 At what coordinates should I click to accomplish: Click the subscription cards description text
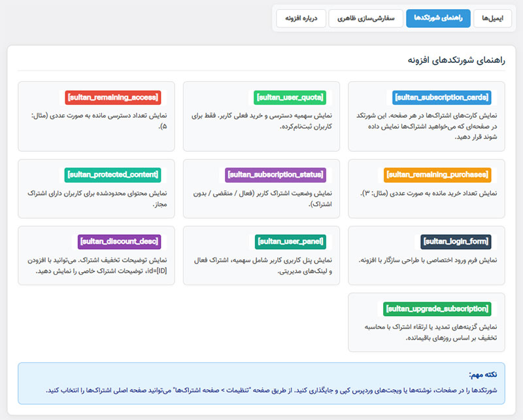427,126
